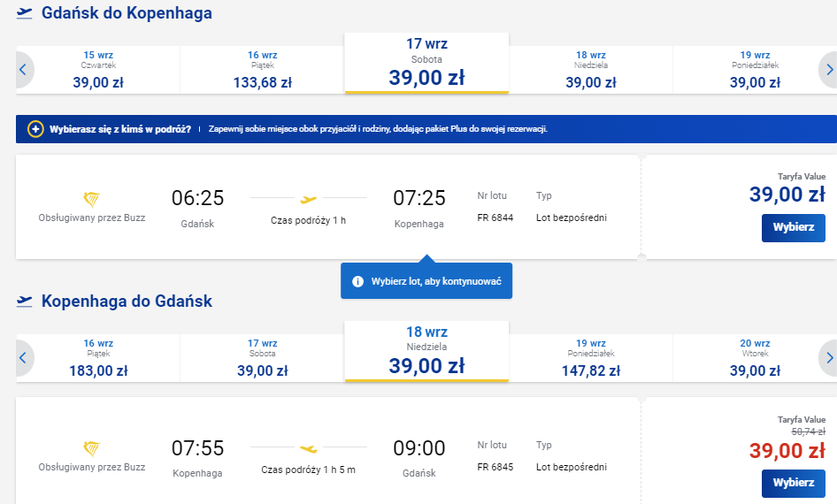
Task: Click Ryanair harp logo on flight FR 6845
Action: pyautogui.click(x=91, y=448)
